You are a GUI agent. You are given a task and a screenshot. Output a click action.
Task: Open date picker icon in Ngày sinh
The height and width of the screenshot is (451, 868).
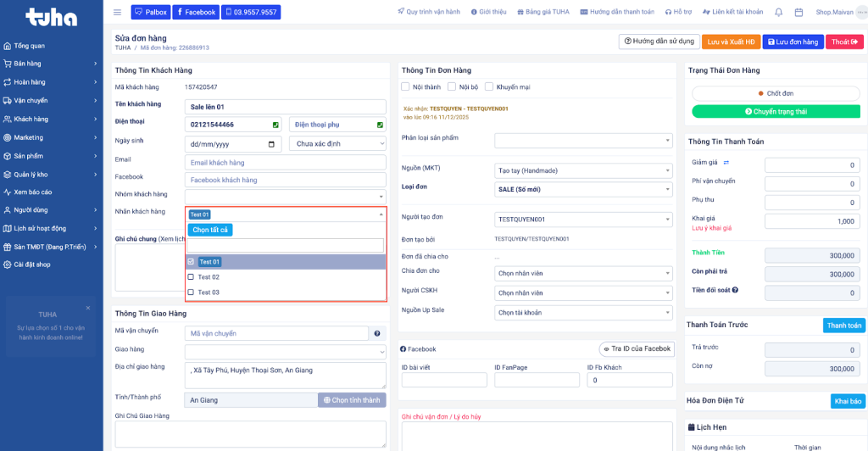point(271,144)
